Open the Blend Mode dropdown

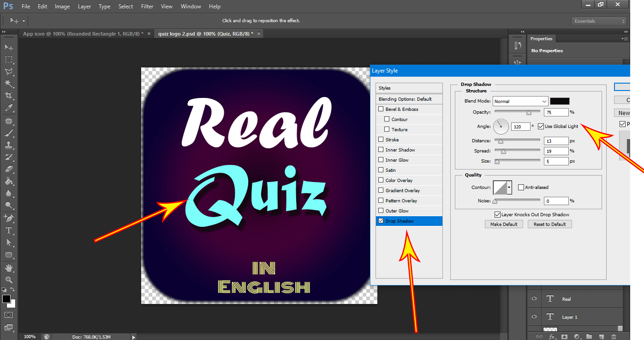(x=520, y=101)
